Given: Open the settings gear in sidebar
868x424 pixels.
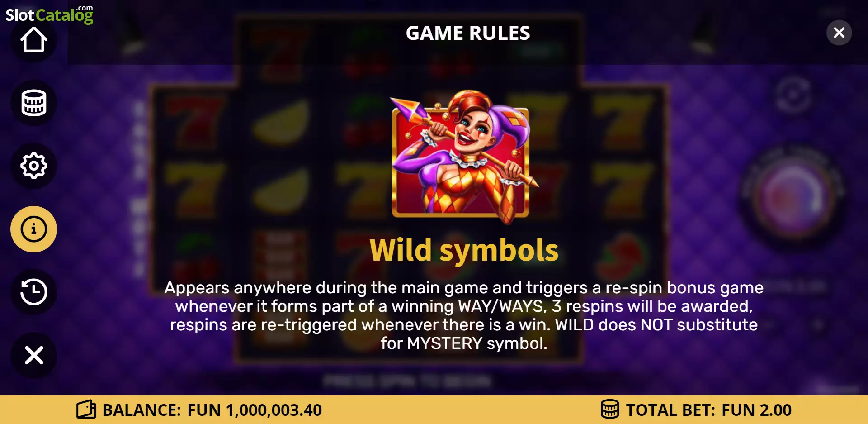Looking at the screenshot, I should pyautogui.click(x=34, y=166).
